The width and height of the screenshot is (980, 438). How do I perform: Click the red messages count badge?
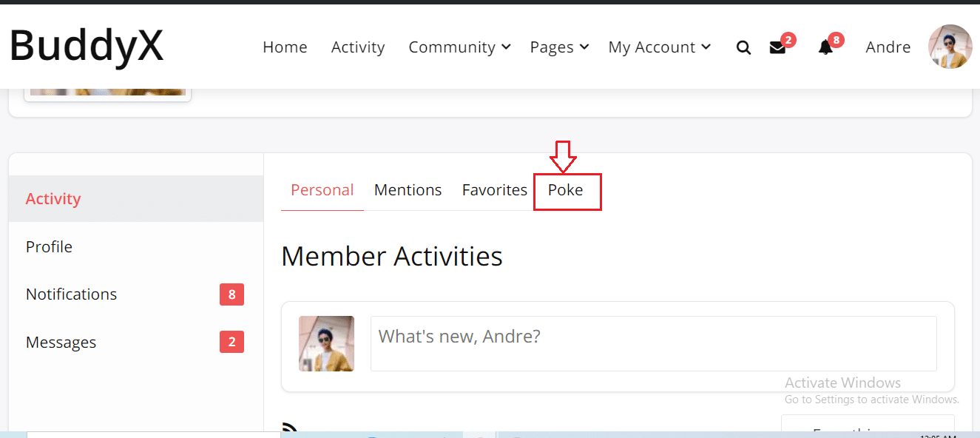pos(788,40)
